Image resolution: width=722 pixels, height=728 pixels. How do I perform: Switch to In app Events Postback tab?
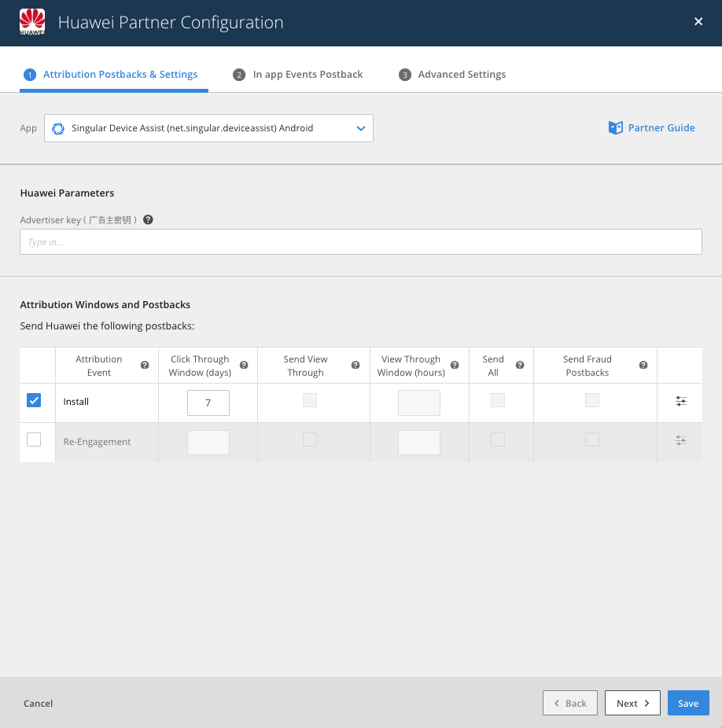298,74
